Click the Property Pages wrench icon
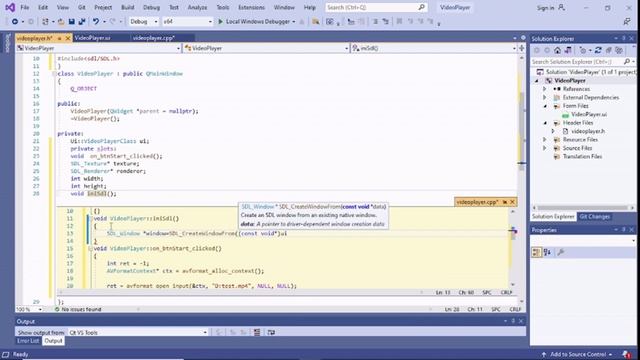Viewport: 640px width, 360px height. 561,253
